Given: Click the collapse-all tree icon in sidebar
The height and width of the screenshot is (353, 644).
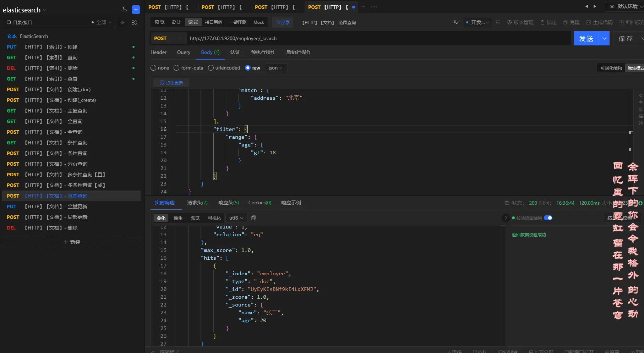Looking at the screenshot, I should tap(135, 22).
